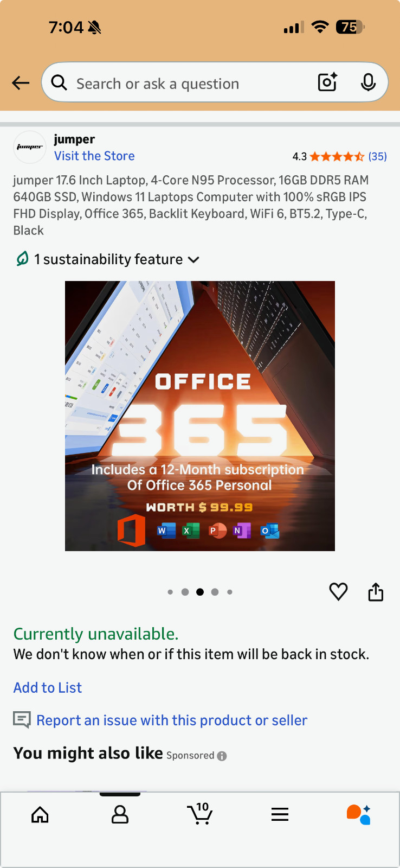The image size is (400, 868).
Task: Tap the share icon below product image
Action: tap(376, 592)
